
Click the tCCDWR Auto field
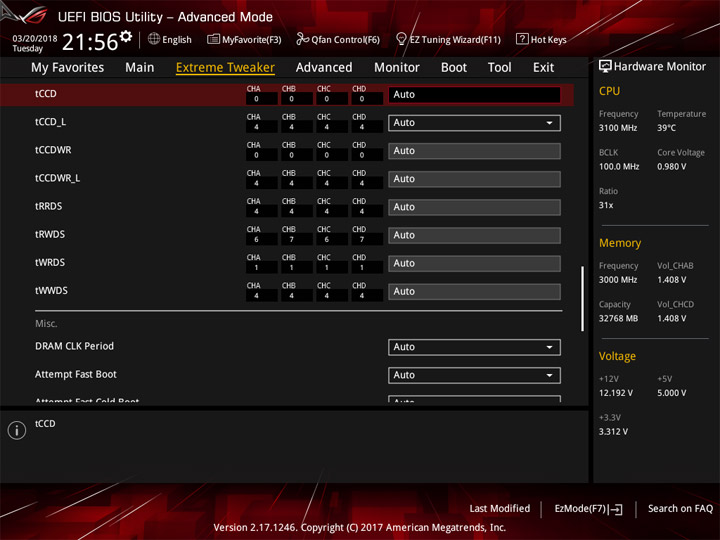474,151
